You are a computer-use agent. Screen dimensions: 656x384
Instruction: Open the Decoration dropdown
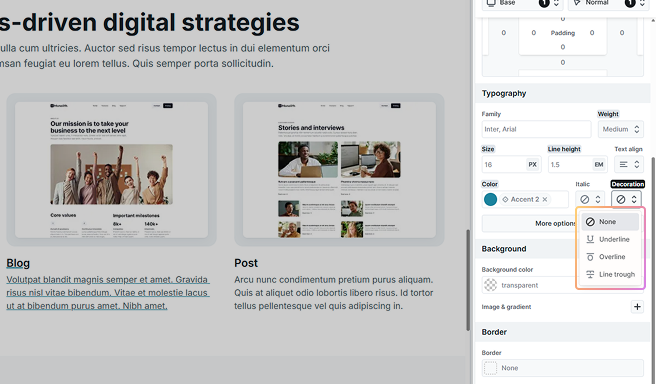click(627, 200)
